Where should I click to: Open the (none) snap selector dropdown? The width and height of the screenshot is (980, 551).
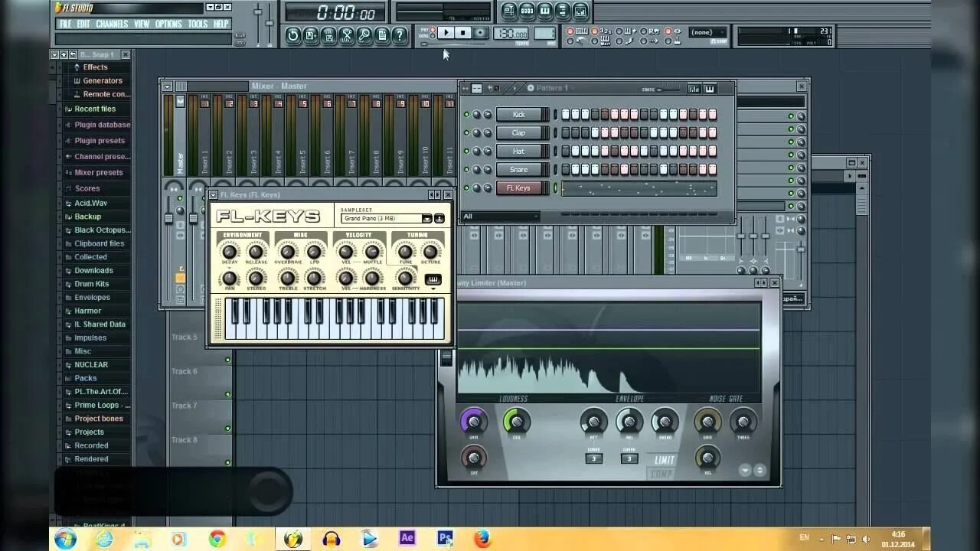[x=708, y=32]
